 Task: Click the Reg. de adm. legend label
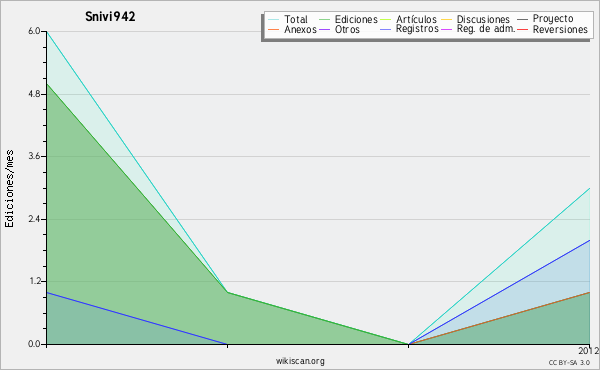point(486,29)
